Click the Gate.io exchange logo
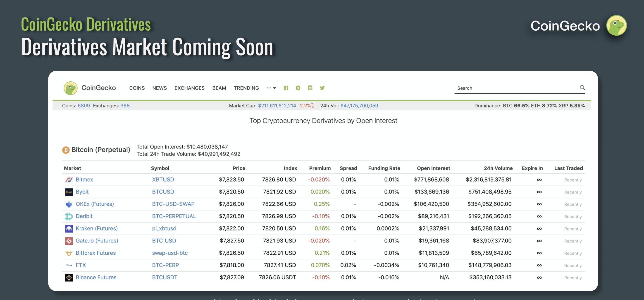The height and width of the screenshot is (300, 644). click(x=69, y=241)
